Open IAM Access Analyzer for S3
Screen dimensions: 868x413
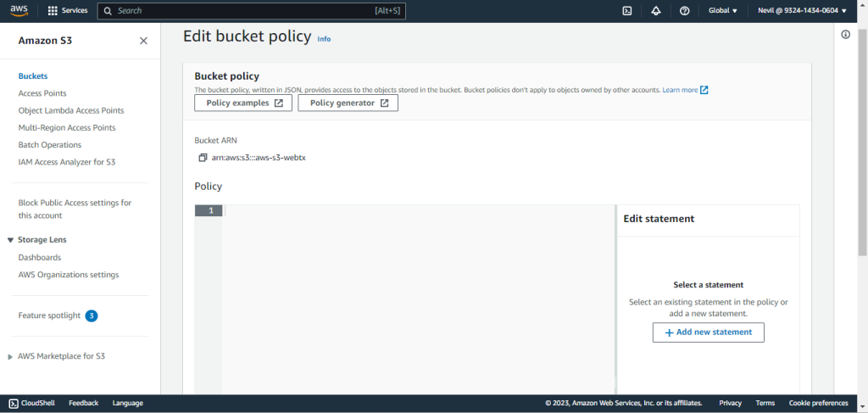(x=66, y=162)
